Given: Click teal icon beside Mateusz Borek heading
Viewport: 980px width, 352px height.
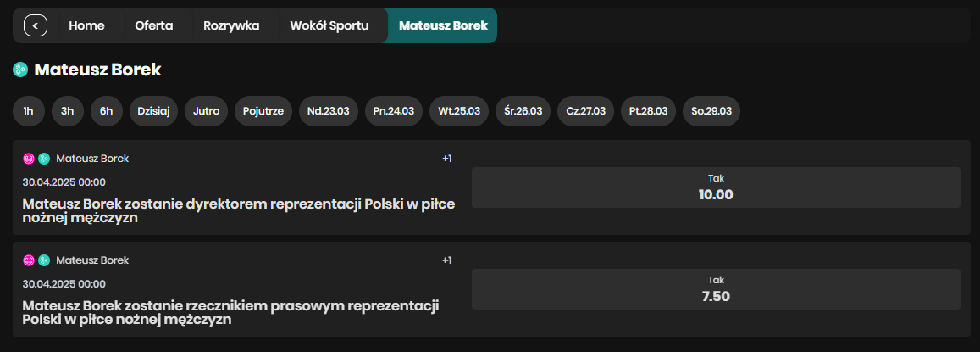Looking at the screenshot, I should tap(20, 70).
